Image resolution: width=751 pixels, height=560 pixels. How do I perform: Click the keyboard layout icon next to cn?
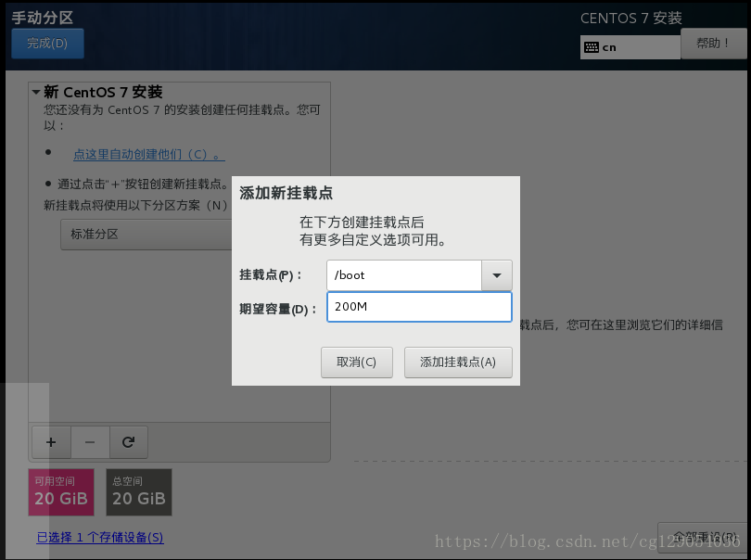(592, 47)
